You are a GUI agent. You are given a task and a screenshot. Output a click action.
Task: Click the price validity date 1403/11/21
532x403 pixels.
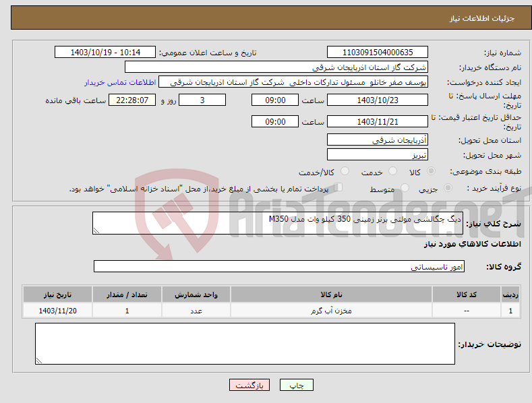pyautogui.click(x=378, y=121)
